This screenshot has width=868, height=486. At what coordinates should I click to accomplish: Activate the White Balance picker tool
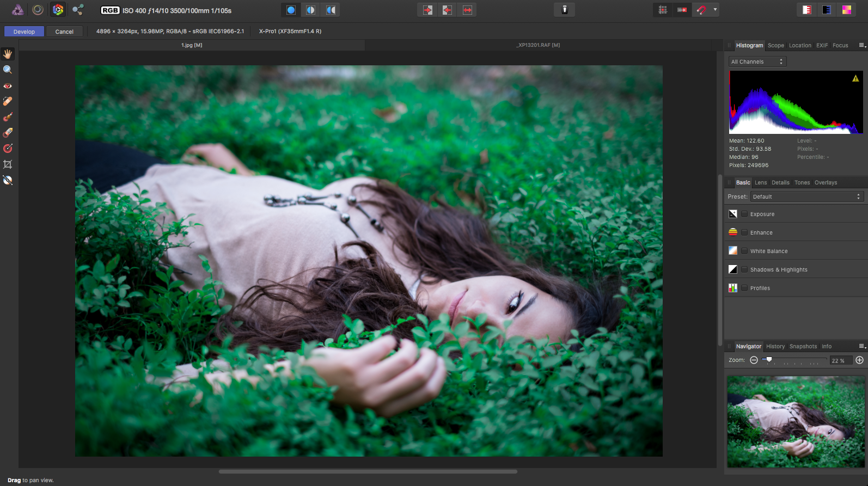[8, 180]
